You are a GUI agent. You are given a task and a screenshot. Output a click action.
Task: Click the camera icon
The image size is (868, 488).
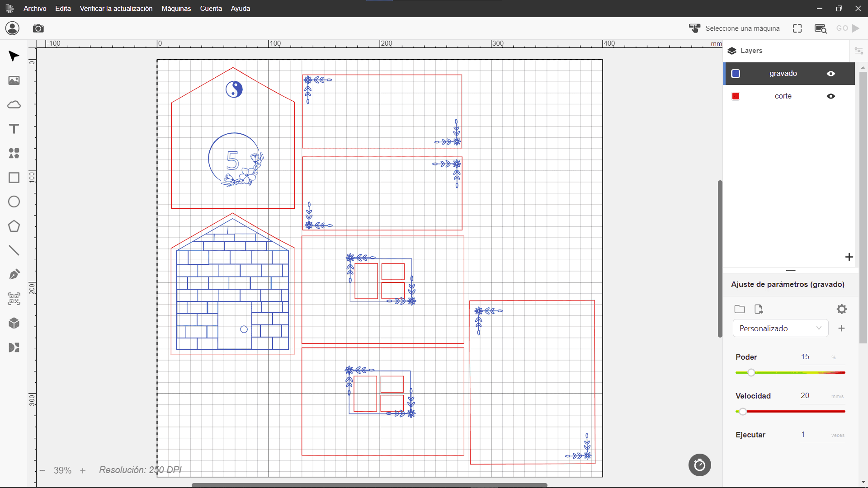[38, 28]
